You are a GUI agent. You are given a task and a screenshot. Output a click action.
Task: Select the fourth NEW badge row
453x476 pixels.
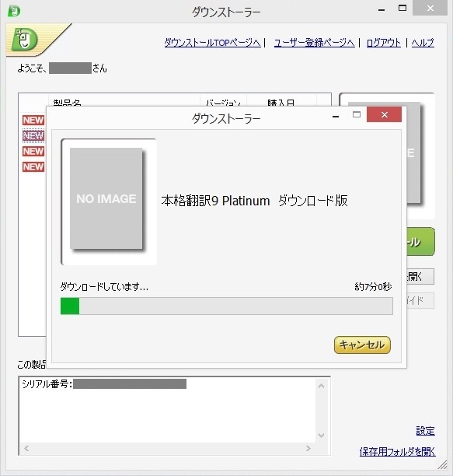pos(33,166)
